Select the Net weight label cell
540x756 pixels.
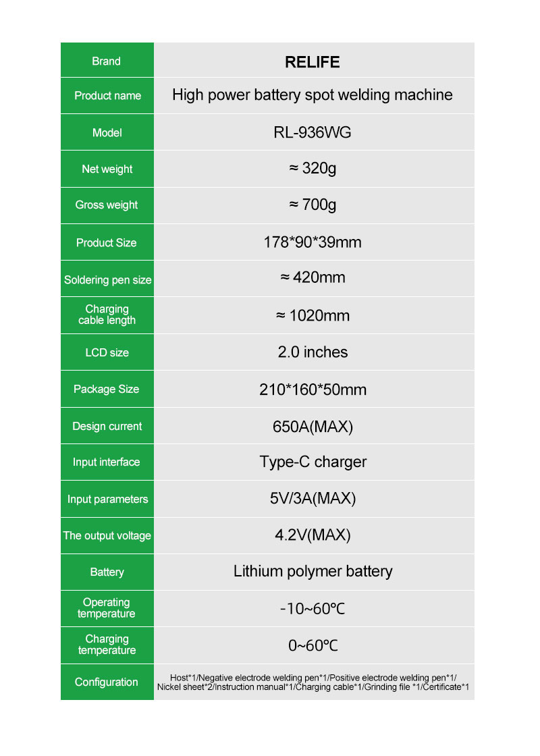pos(107,169)
